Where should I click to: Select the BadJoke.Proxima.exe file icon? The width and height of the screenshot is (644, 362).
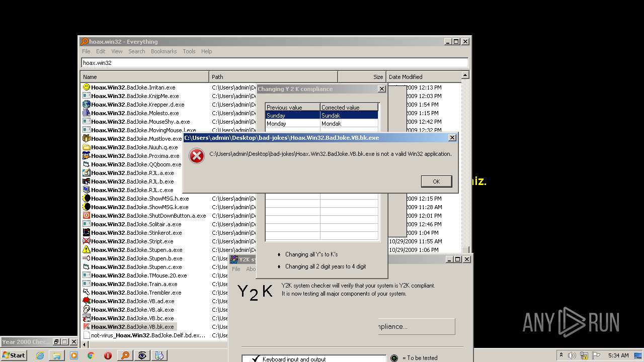tap(87, 155)
